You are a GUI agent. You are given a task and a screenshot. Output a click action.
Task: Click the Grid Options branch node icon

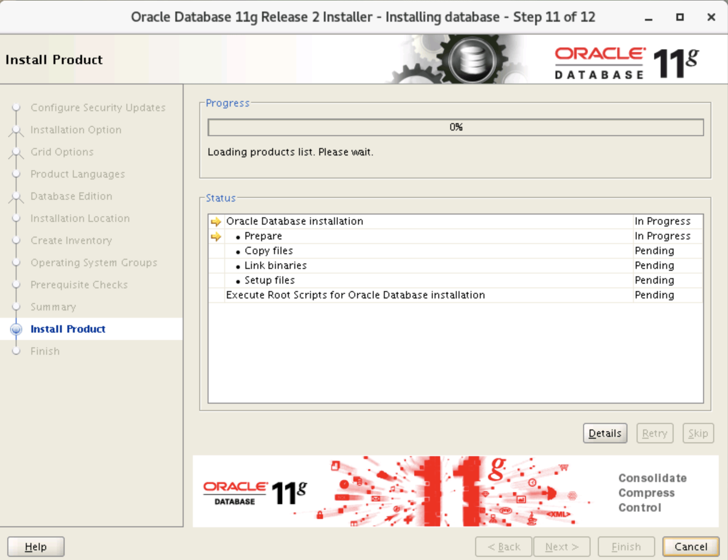click(16, 153)
